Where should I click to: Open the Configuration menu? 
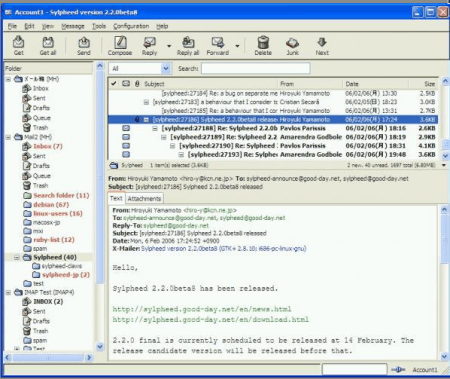point(131,26)
